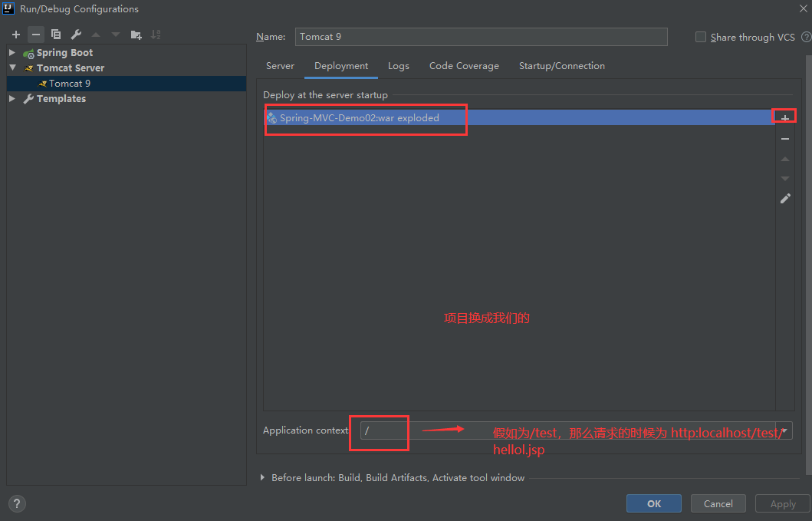Open the Startup/Connection tab

pyautogui.click(x=562, y=66)
